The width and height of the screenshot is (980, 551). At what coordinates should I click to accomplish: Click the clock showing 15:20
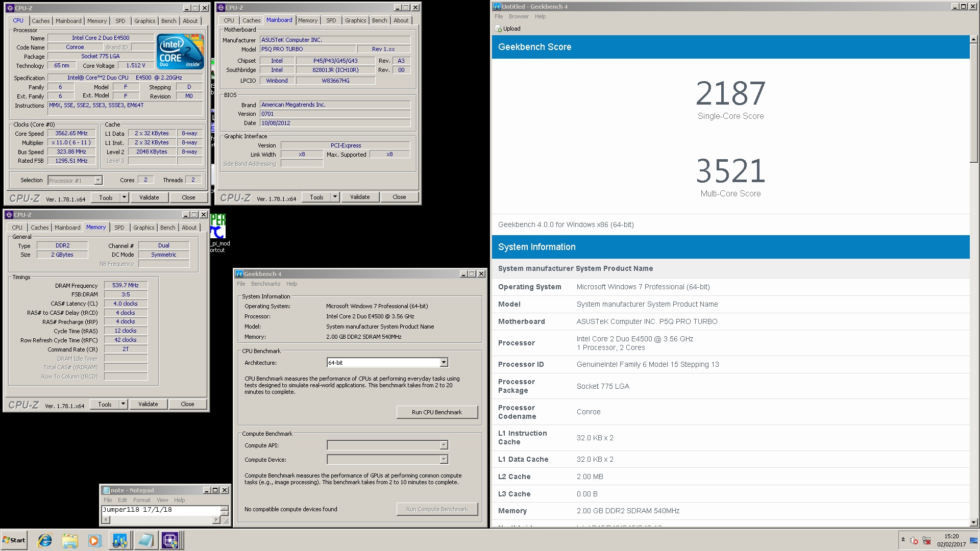coord(951,536)
